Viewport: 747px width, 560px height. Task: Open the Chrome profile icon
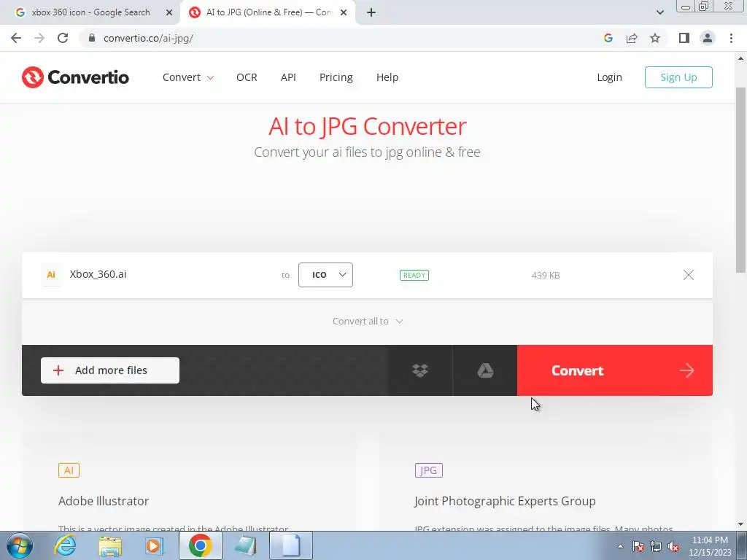click(708, 38)
